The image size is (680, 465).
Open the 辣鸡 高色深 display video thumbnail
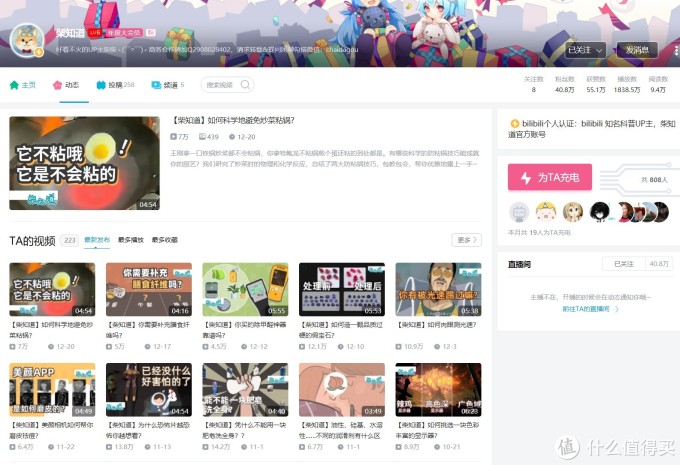(x=438, y=390)
